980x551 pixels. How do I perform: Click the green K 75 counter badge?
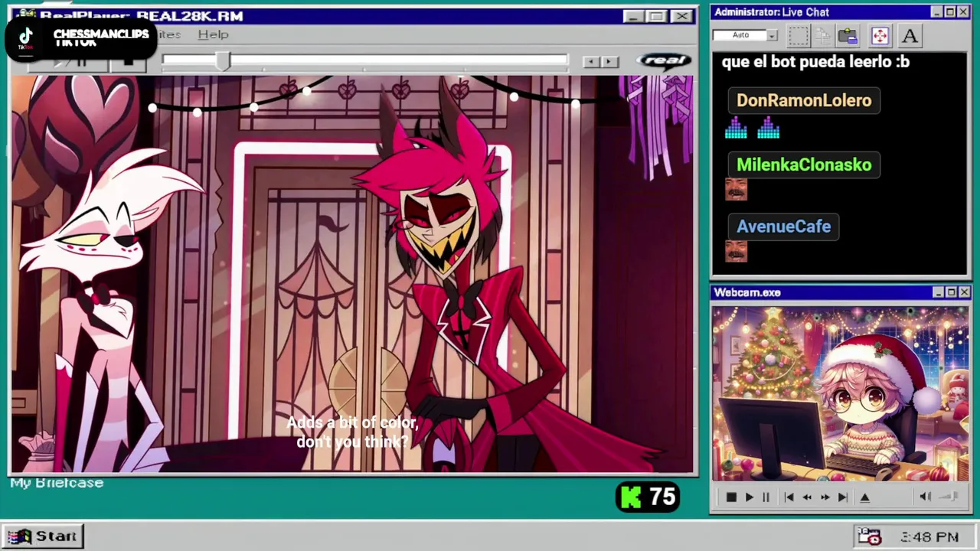[648, 497]
